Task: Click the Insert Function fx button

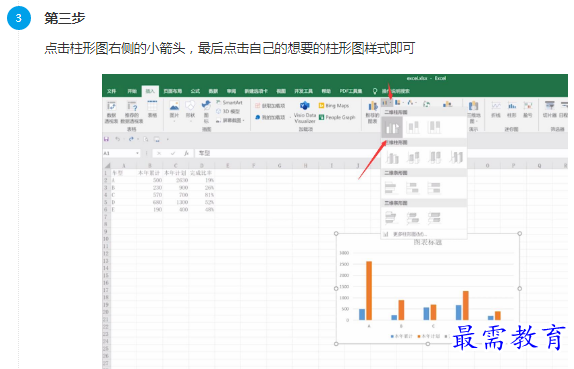Action: [x=186, y=153]
